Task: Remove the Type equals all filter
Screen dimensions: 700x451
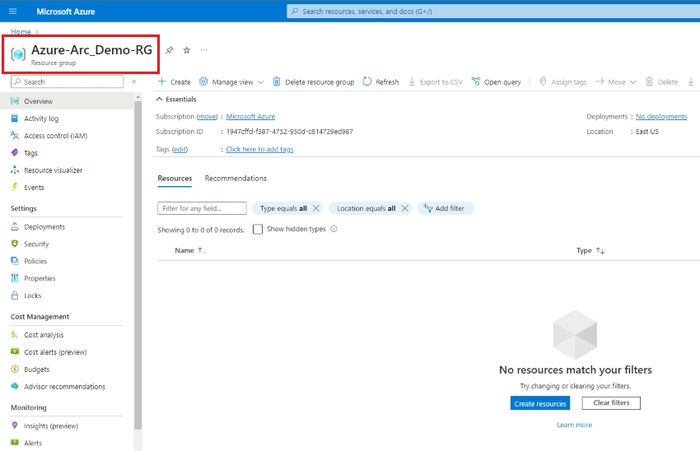Action: [x=316, y=209]
